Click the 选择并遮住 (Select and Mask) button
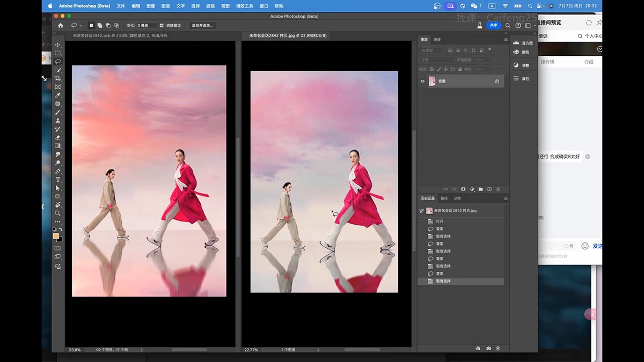Image resolution: width=644 pixels, height=362 pixels. click(203, 25)
